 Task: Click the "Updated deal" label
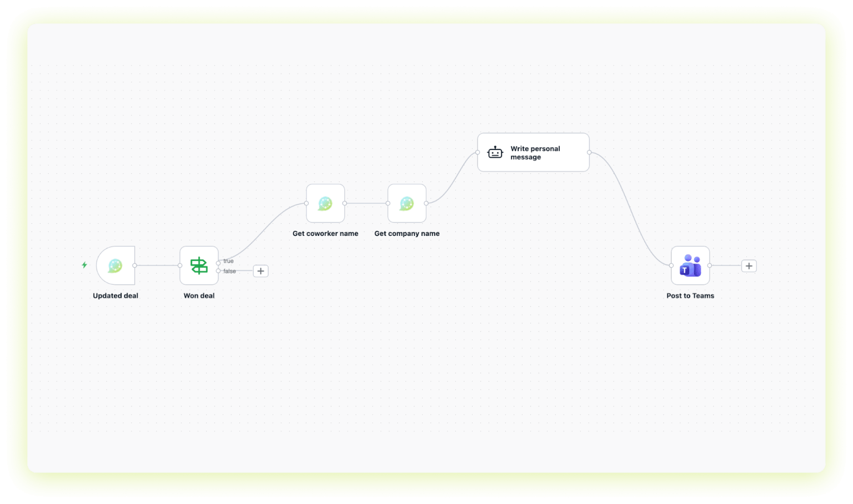point(116,296)
